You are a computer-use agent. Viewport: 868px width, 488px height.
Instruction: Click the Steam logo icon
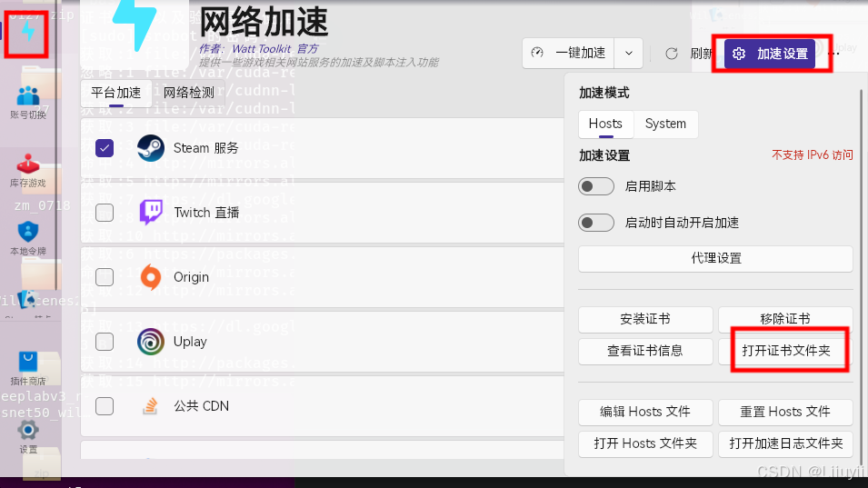tap(151, 148)
